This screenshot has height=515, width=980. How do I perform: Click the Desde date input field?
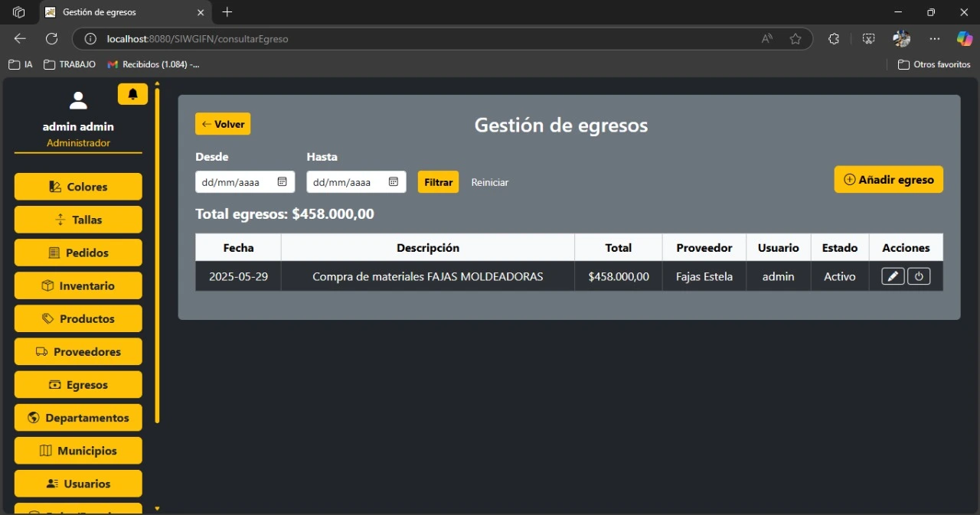point(234,182)
